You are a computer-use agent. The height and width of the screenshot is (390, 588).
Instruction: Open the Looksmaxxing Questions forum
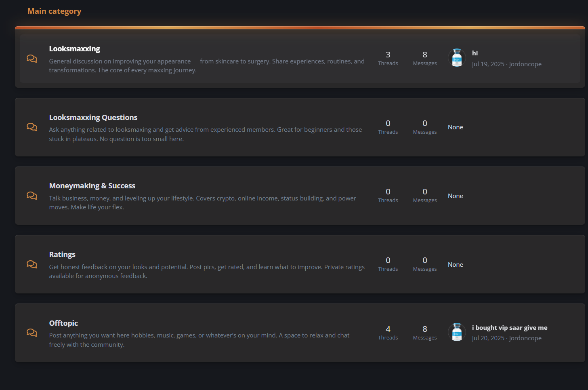tap(93, 118)
